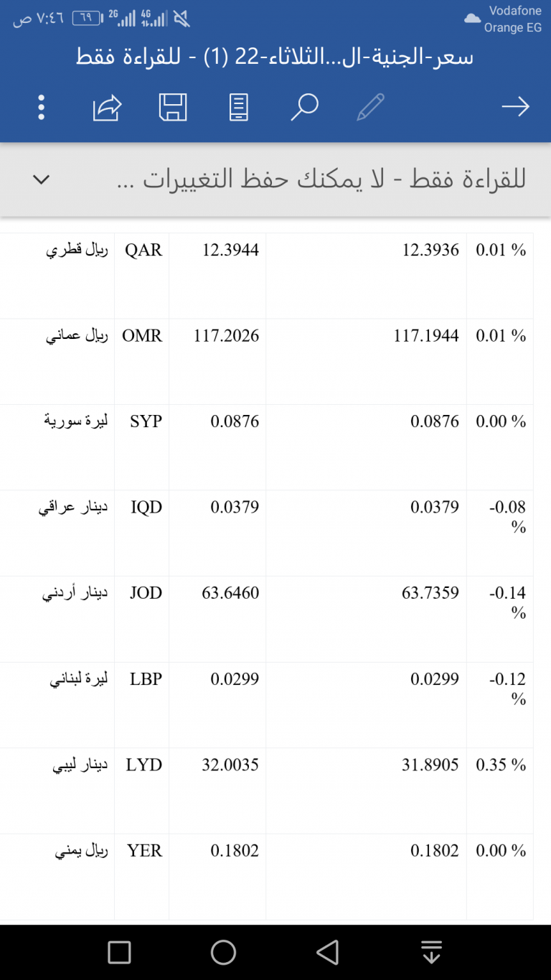Open the search magnifier tool
The width and height of the screenshot is (551, 980).
click(x=304, y=108)
